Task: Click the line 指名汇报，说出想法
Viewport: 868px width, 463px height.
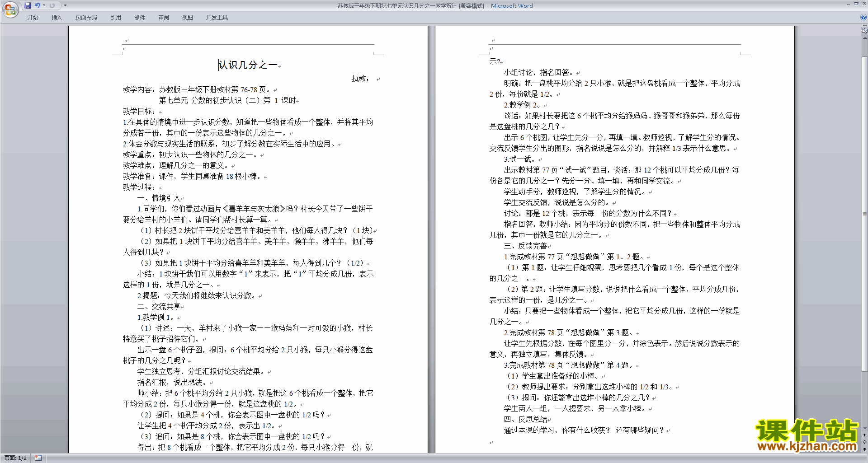Action: pos(172,382)
